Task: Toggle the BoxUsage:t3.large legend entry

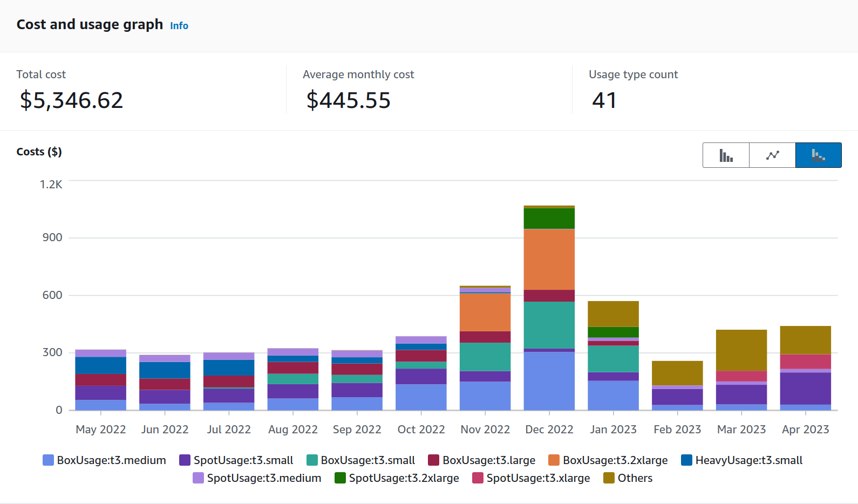Action: 488,460
